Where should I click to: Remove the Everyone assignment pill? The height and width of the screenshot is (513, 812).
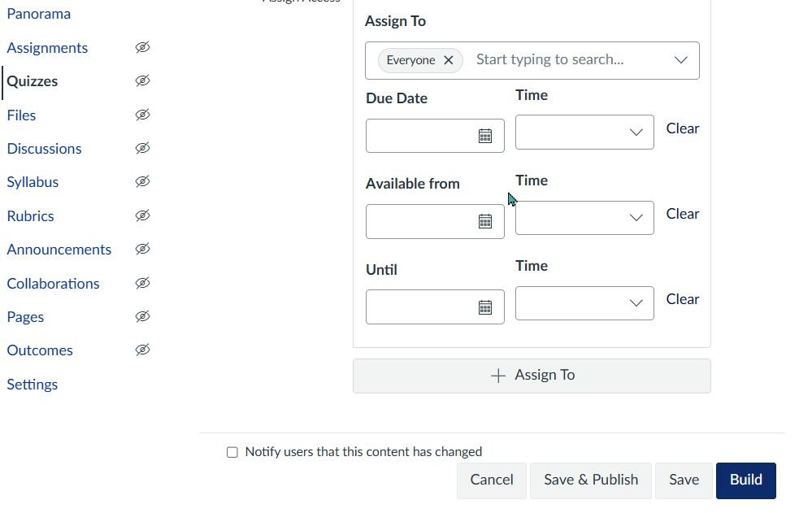point(448,59)
